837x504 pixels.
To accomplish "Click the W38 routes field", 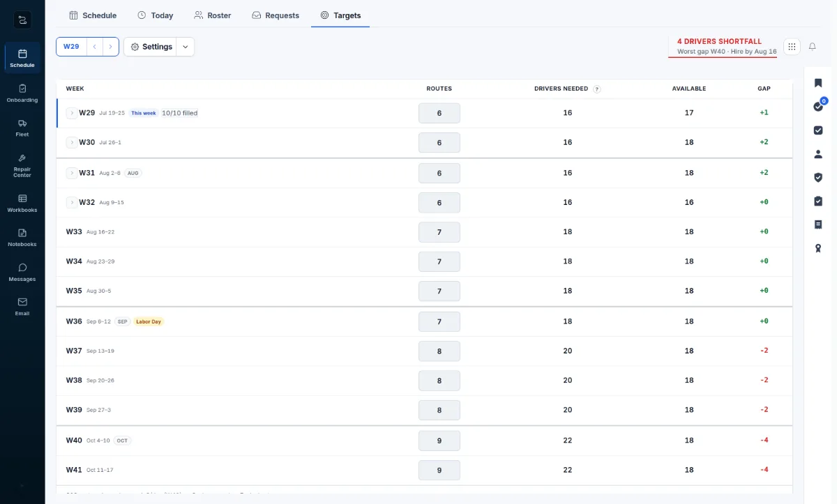I will click(439, 381).
